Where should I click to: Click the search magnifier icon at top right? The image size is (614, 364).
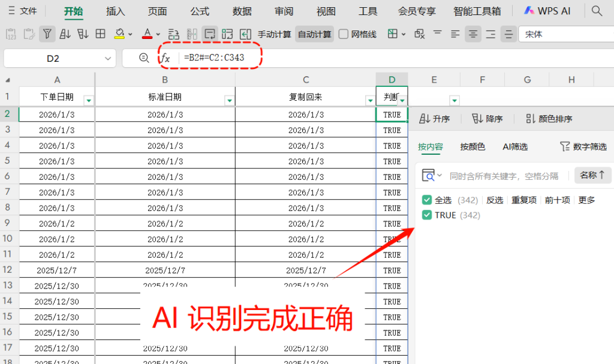(x=597, y=11)
